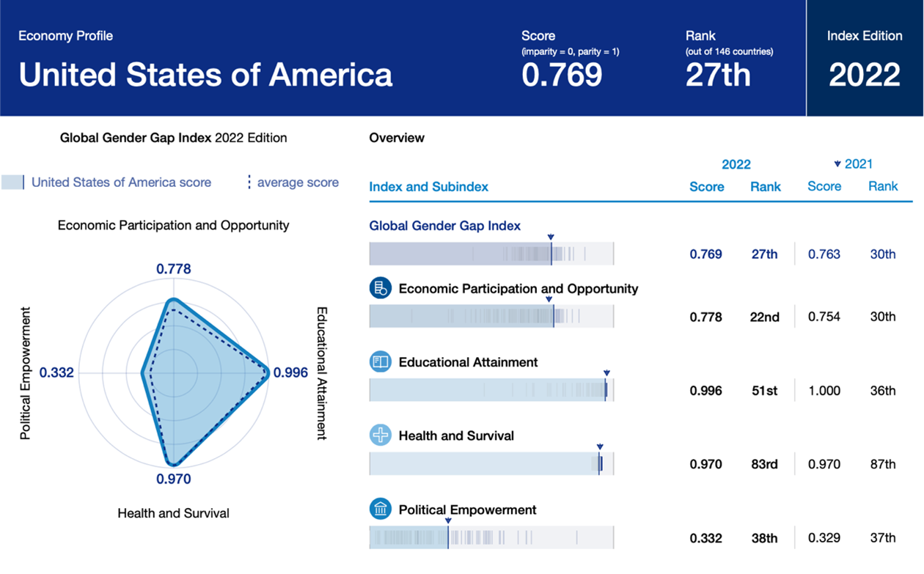
Task: Click the 2021 column sort arrow
Action: pos(837,164)
